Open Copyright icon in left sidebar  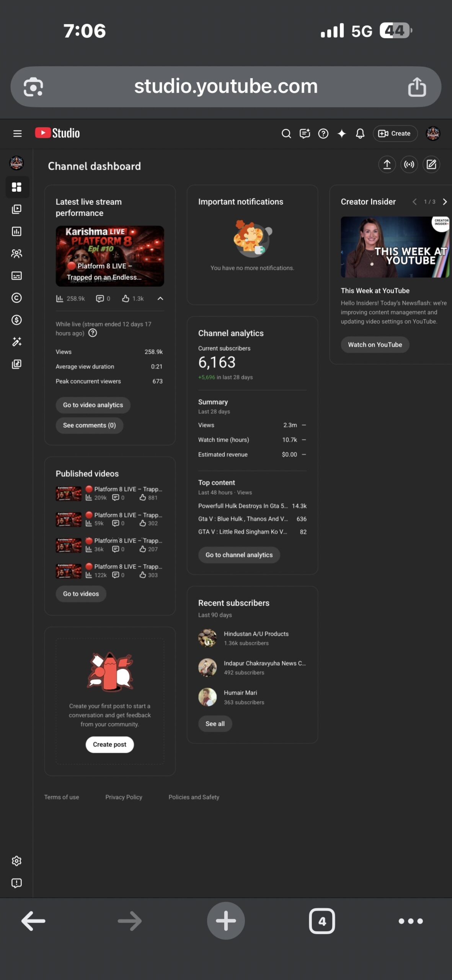click(16, 297)
